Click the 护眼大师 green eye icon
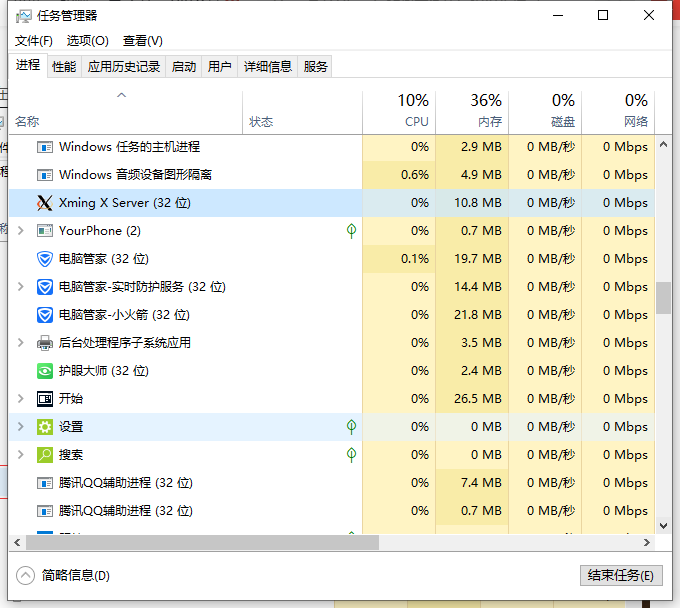680x608 pixels. point(45,371)
